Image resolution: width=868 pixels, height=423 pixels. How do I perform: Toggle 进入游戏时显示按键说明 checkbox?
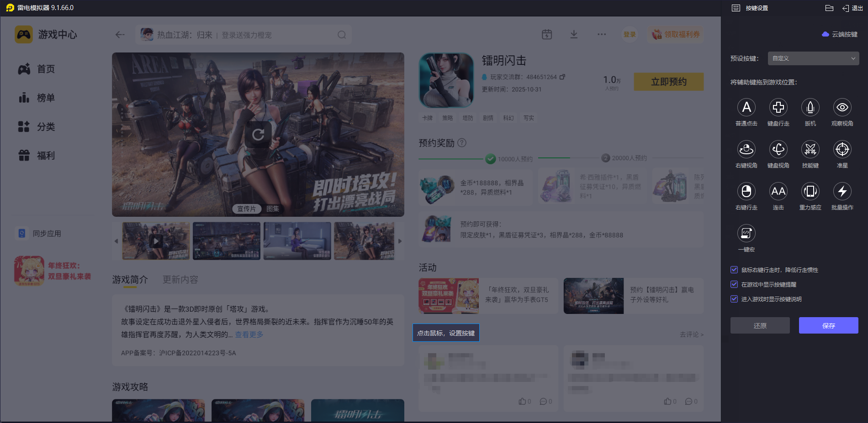click(x=734, y=299)
